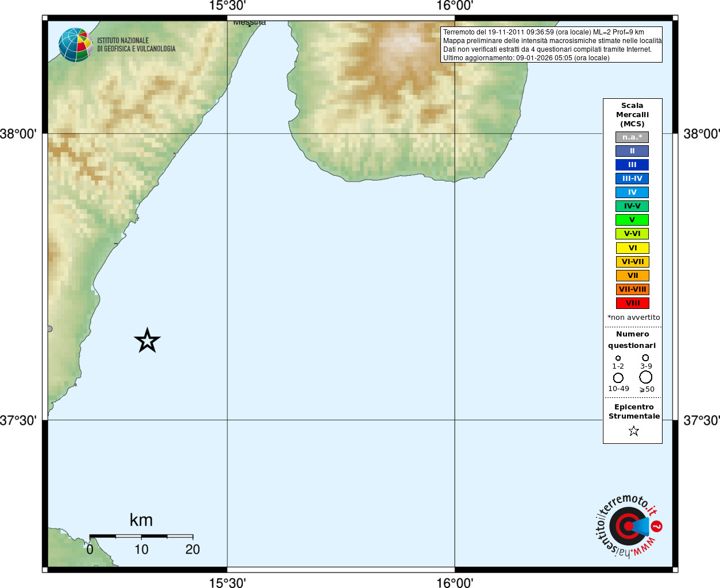Click the 3-9 questionnaires circle symbol

click(645, 357)
